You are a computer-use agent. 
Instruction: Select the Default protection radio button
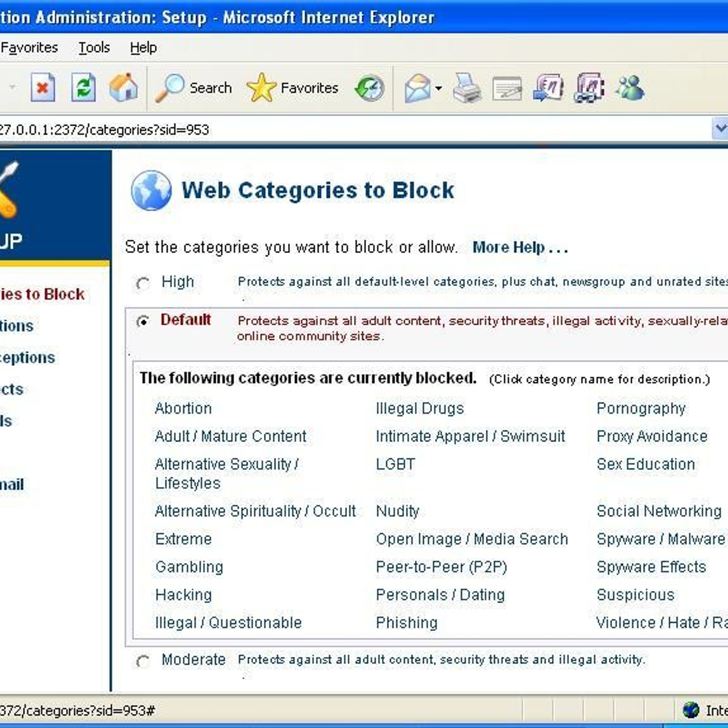coord(143,321)
